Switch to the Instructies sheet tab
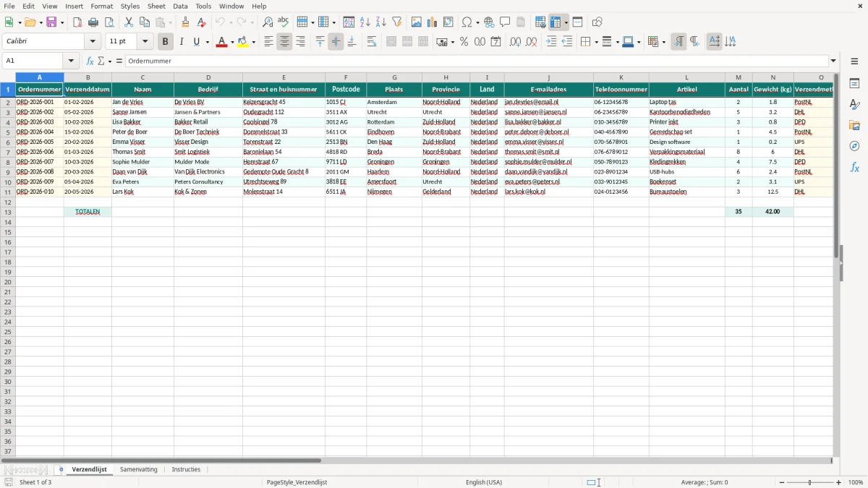This screenshot has width=868, height=488. pos(186,470)
